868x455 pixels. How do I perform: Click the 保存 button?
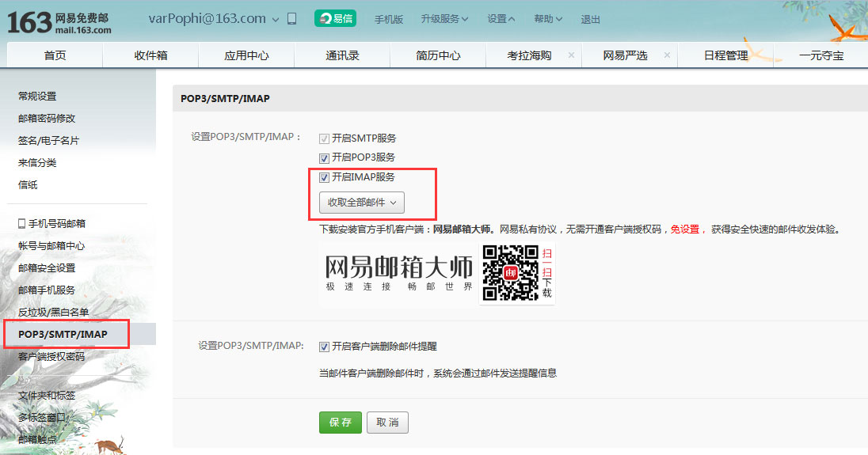[x=341, y=423]
